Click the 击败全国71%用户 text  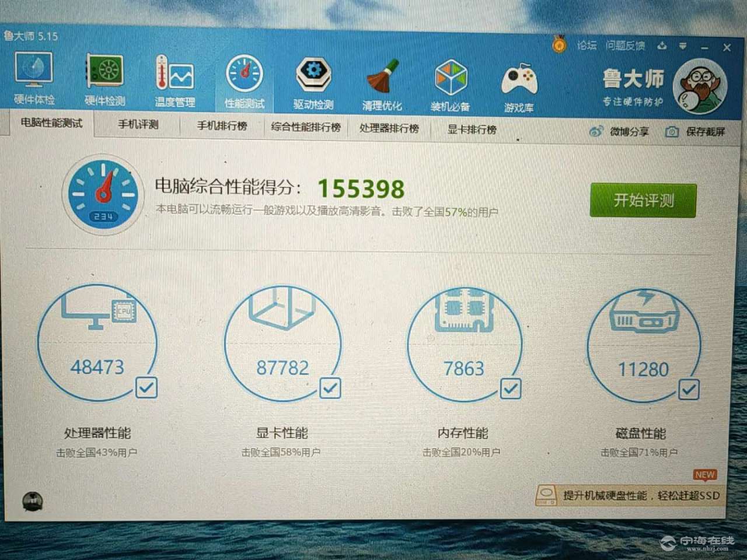click(640, 453)
